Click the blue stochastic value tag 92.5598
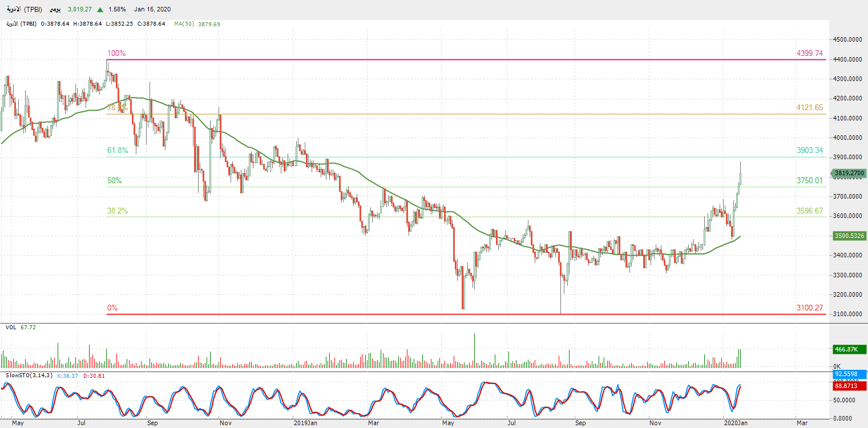Viewport: 868px width, 428px height. pyautogui.click(x=850, y=374)
